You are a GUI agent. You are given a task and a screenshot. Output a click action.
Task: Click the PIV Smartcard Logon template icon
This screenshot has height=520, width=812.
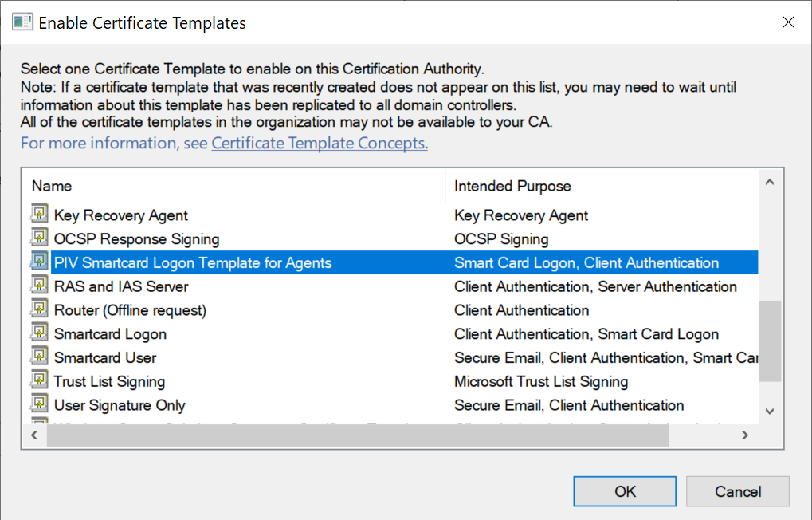39,262
